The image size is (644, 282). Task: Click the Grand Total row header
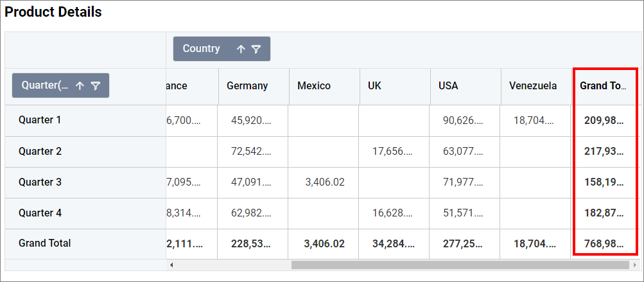(45, 243)
